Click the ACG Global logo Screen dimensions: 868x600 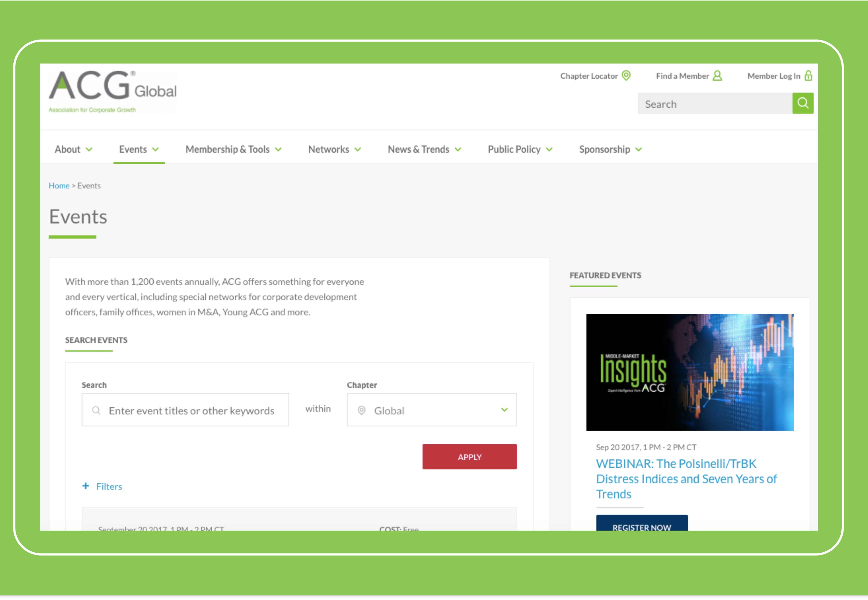112,91
